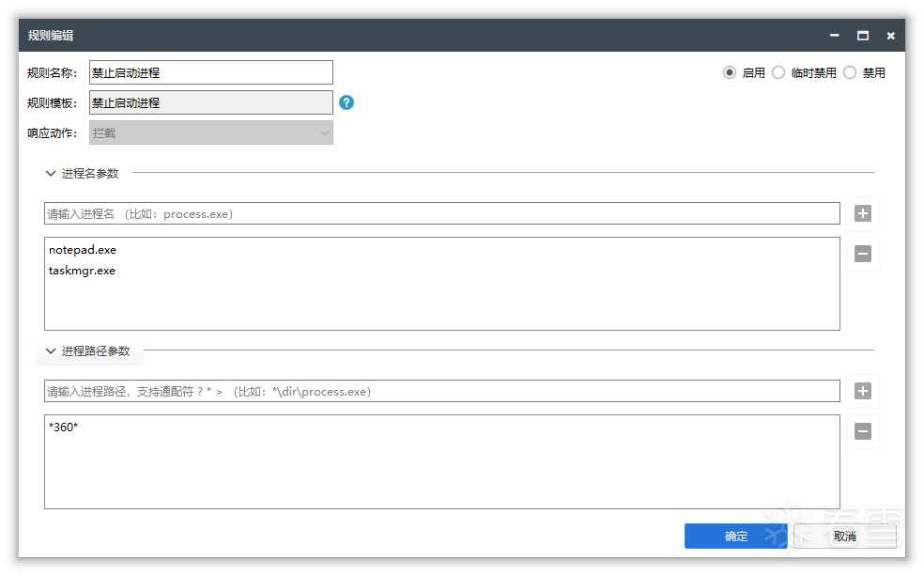
Task: Click the plus icon to add process name
Action: (x=863, y=213)
